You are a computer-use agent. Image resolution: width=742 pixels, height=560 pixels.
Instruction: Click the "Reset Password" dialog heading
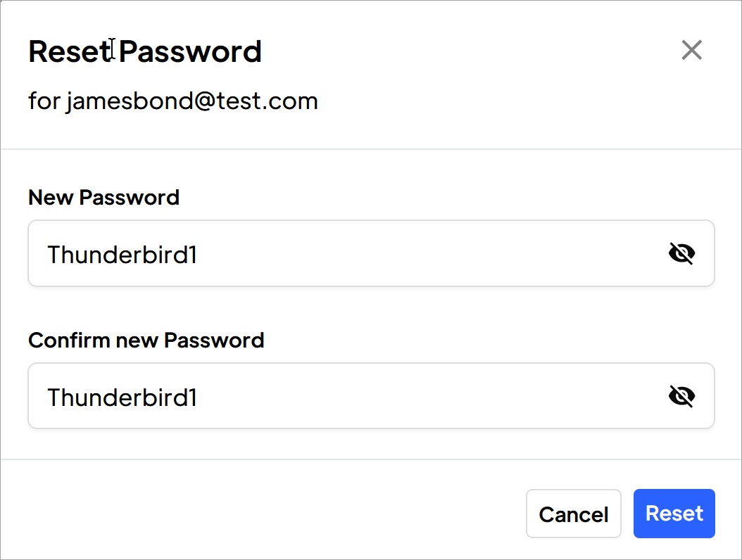pos(145,51)
